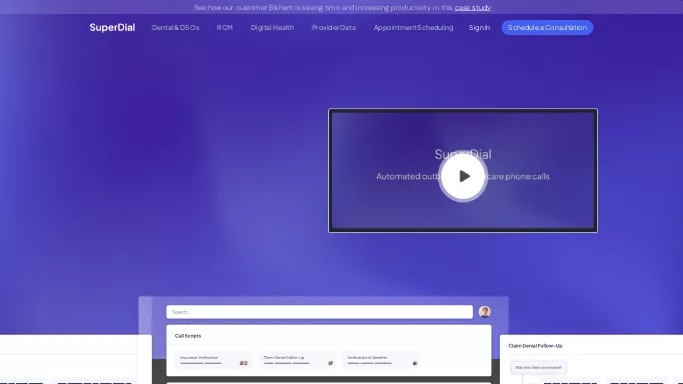Screen dimensions: 683x384
Task: Play the SuperDial intro video
Action: coord(463,176)
